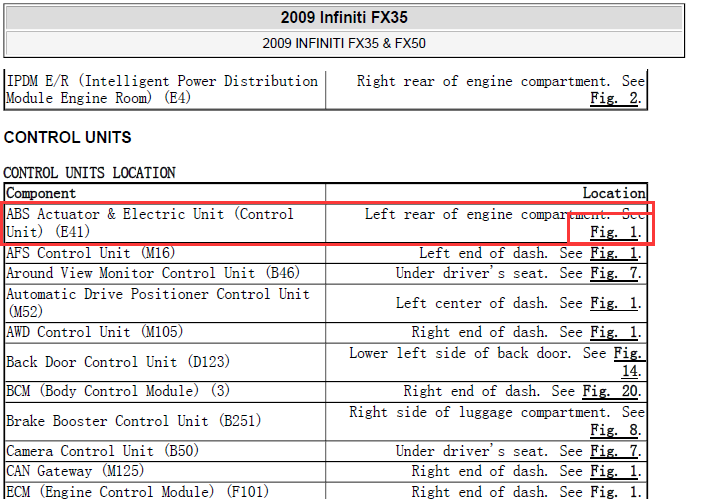Open Fig. 2 link for IPDM E/R

[615, 98]
